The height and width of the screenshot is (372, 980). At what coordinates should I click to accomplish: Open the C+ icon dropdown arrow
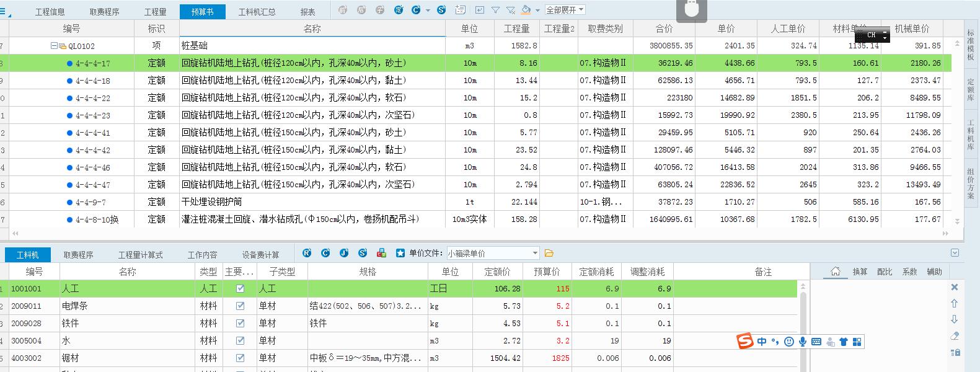pyautogui.click(x=428, y=11)
